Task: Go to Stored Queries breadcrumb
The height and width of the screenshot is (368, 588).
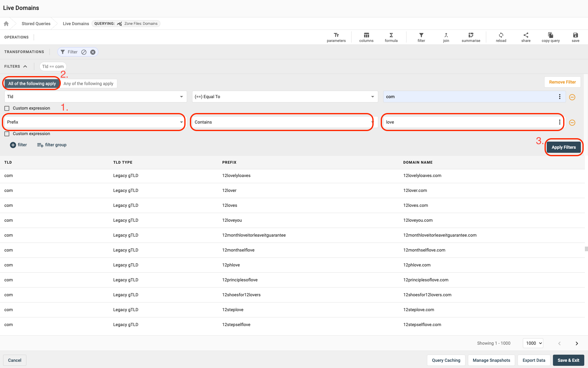Action: [x=36, y=24]
